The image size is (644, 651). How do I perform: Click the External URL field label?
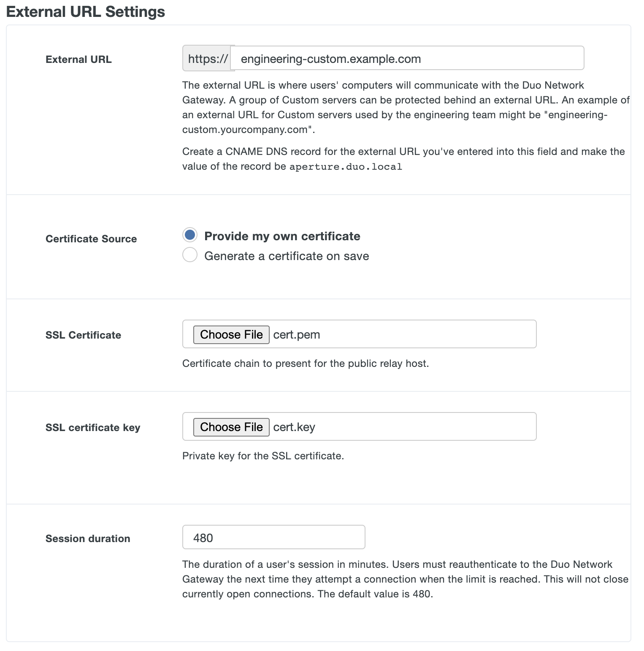click(78, 59)
